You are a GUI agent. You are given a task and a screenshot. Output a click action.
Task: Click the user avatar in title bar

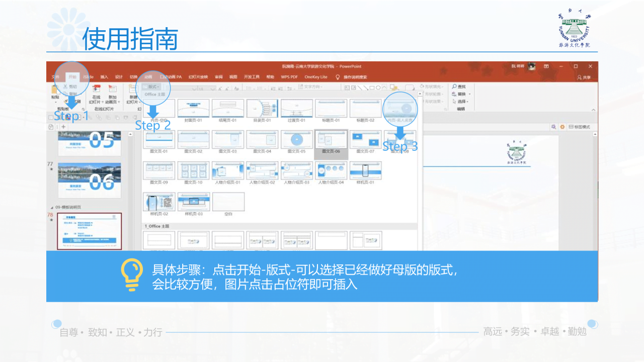click(x=532, y=66)
